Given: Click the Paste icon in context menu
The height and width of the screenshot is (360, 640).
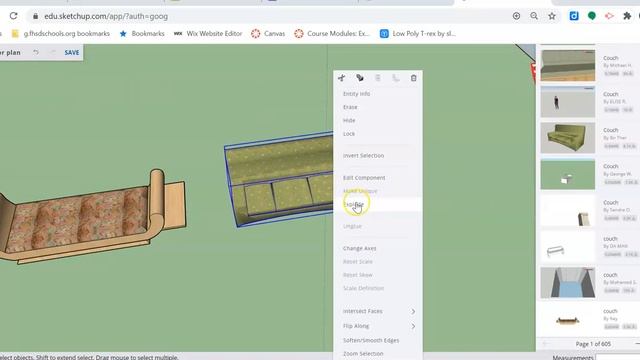Looking at the screenshot, I should click(378, 78).
